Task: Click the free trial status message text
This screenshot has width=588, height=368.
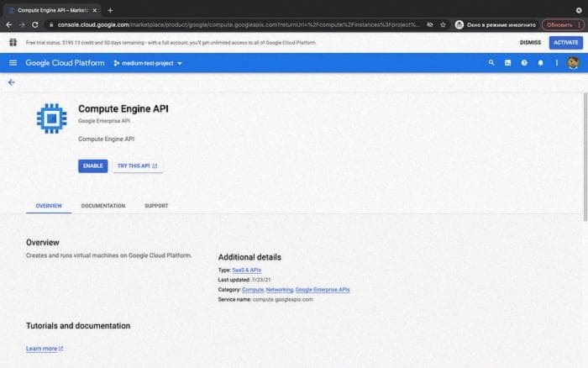Action: (171, 43)
